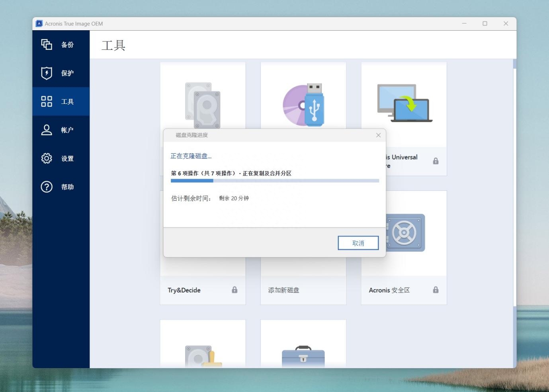
Task: Click the person account icon
Action: coord(47,130)
